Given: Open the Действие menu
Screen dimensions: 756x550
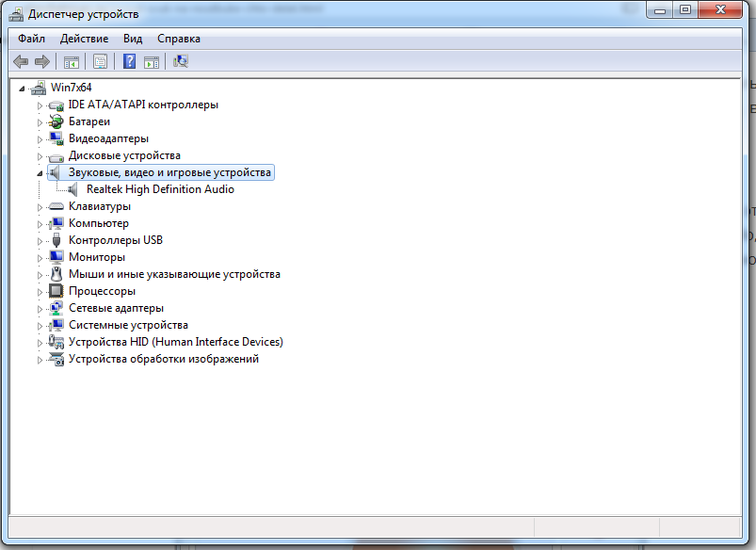Looking at the screenshot, I should tap(84, 39).
